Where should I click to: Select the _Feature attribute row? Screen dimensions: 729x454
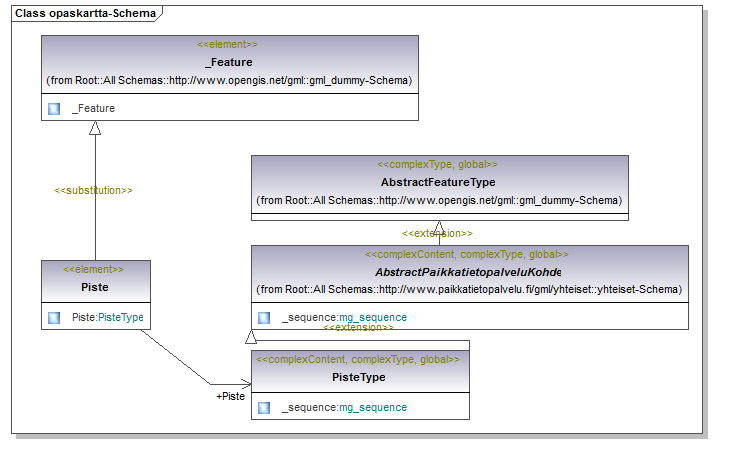tap(230, 108)
